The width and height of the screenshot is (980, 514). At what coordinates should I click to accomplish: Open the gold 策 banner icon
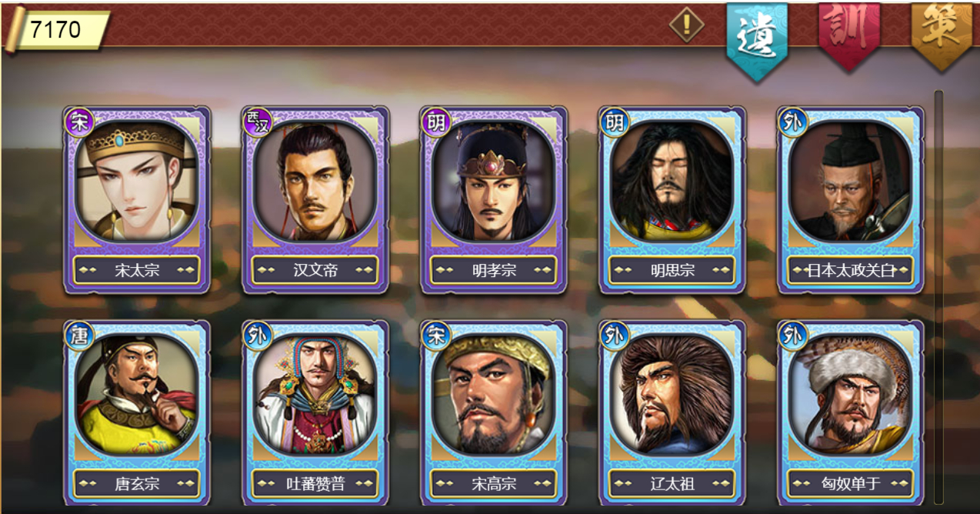click(941, 35)
